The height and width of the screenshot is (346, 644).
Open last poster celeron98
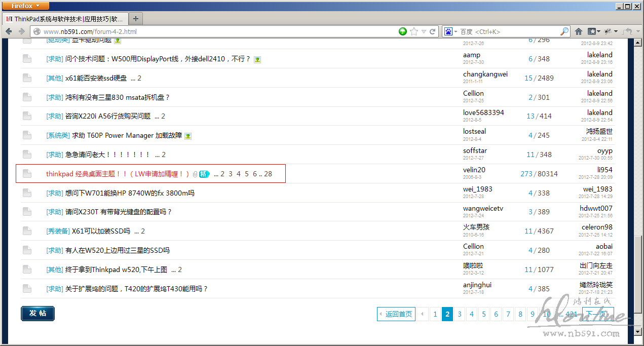[597, 227]
